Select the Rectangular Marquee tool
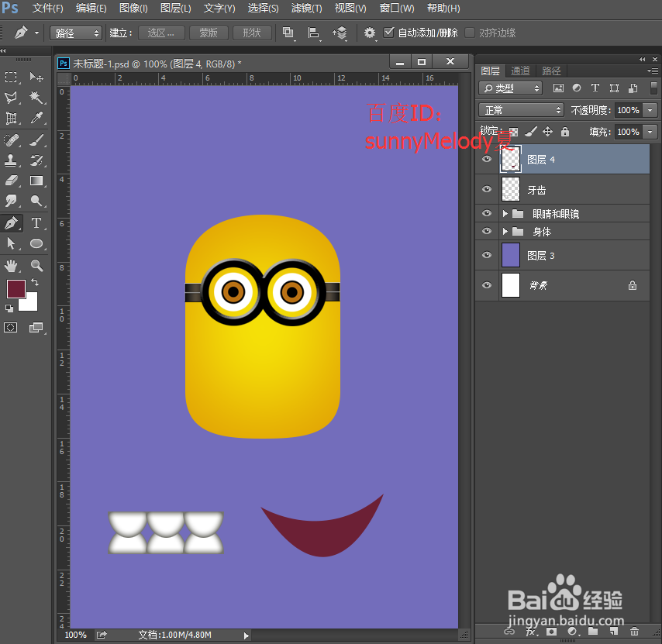Screen dimensions: 662x644 pos(11,77)
